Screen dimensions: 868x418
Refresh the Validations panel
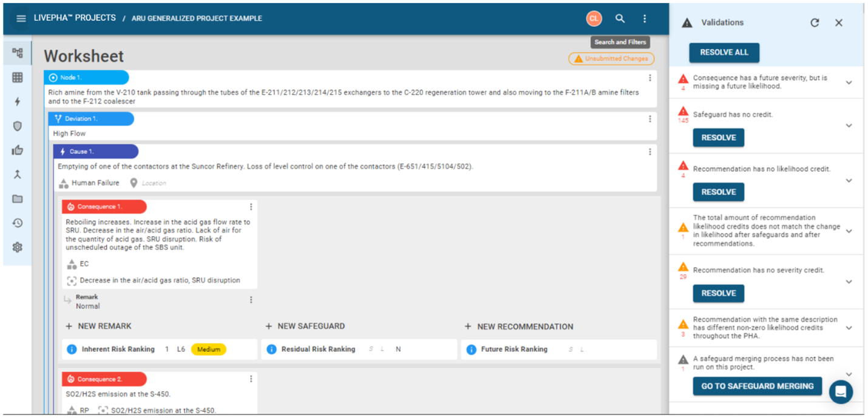[815, 22]
